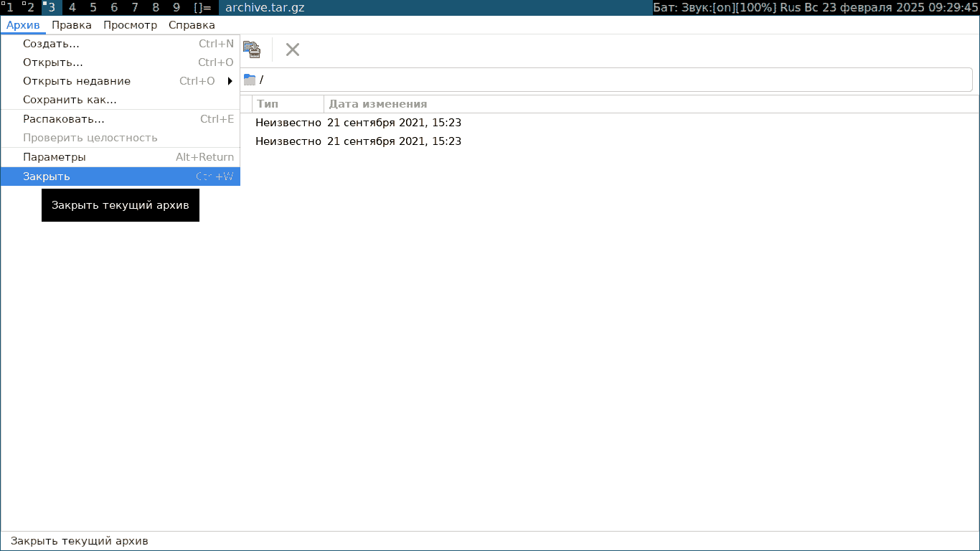
Task: Expand the Открыть недавние submenu arrow
Action: point(230,81)
